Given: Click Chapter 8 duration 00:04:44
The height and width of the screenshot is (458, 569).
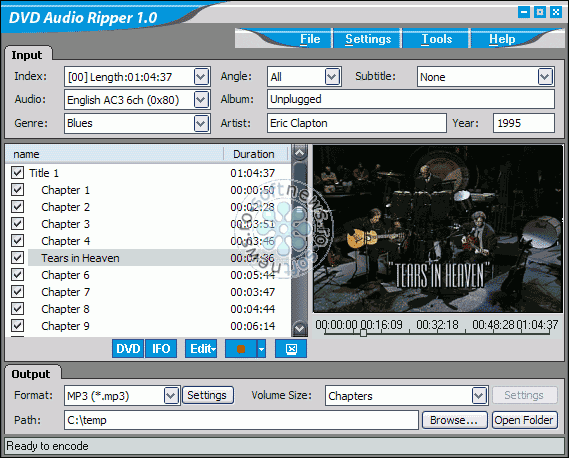Looking at the screenshot, I should (253, 309).
